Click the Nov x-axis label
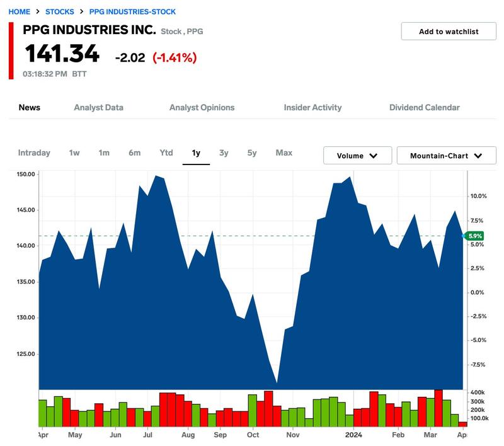The height and width of the screenshot is (446, 504). (x=292, y=435)
